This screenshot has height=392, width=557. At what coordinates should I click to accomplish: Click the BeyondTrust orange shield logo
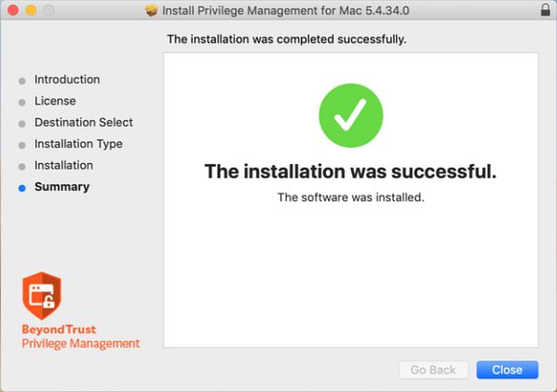42,295
